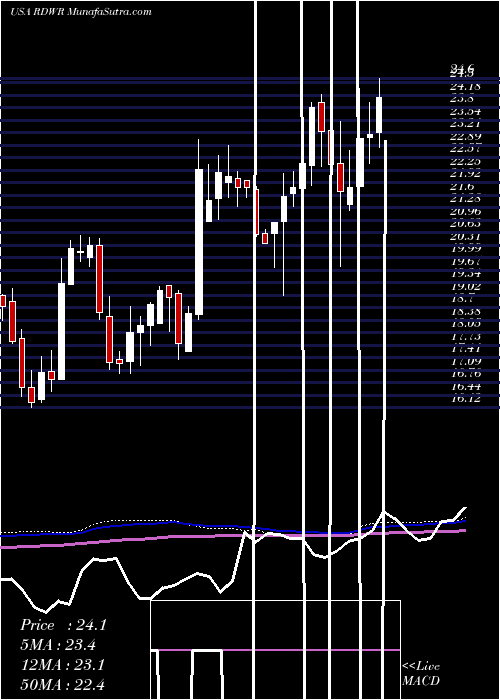This screenshot has width=500, height=700.
Task: Click the 20.63 price axis label
Action: [x=465, y=224]
